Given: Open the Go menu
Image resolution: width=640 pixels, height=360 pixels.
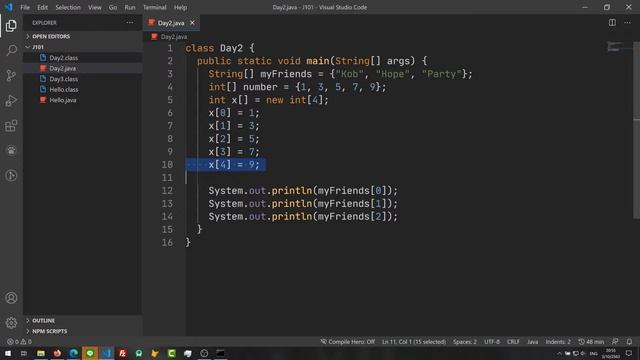Looking at the screenshot, I should point(113,7).
